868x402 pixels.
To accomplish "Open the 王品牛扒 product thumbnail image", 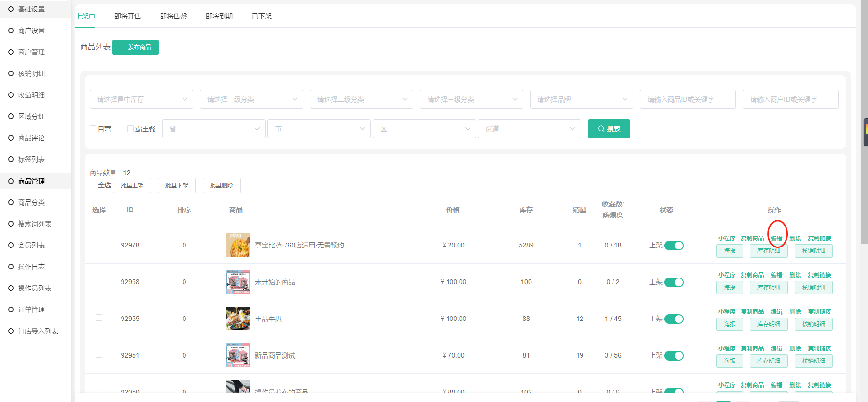I will 238,319.
